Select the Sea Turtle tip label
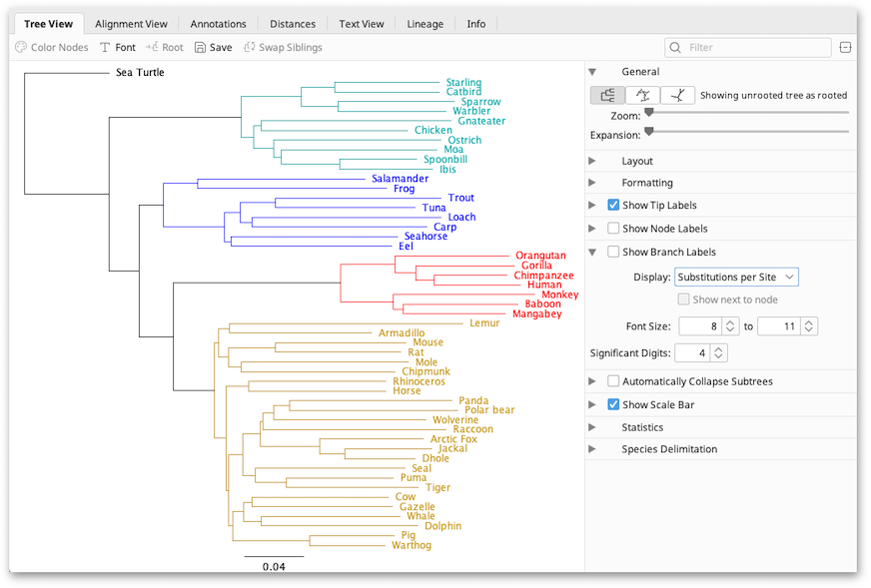 [140, 72]
